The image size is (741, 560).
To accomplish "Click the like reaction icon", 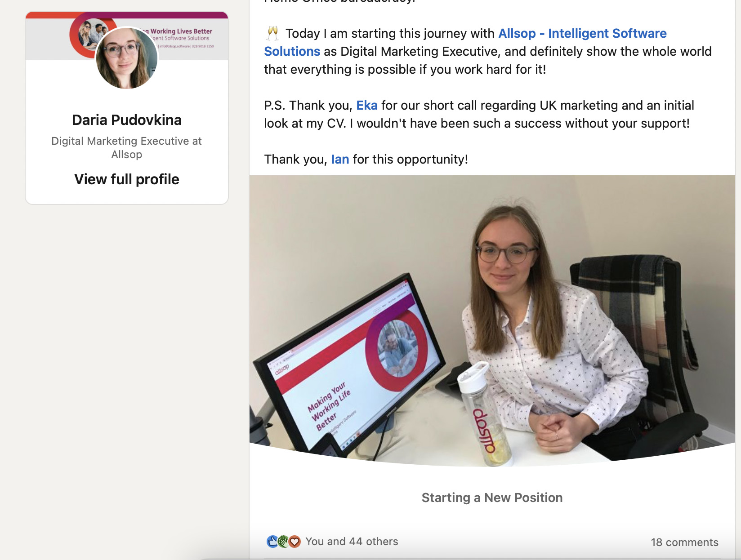I will pyautogui.click(x=272, y=542).
